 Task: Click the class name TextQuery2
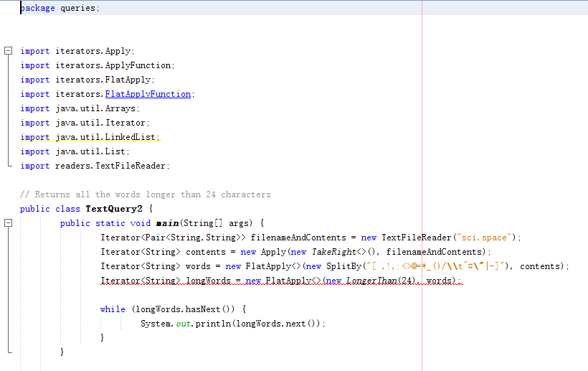click(x=114, y=209)
